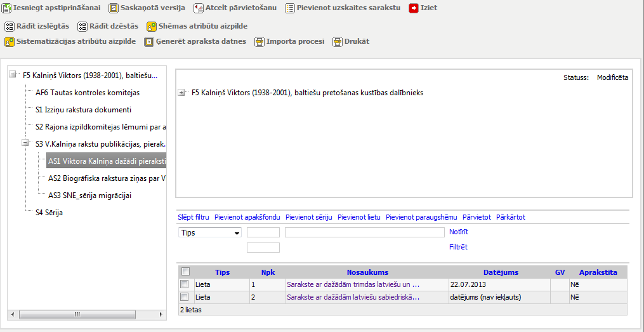Check the box for Lieta row 1
Image resolution: width=644 pixels, height=332 pixels.
point(185,284)
